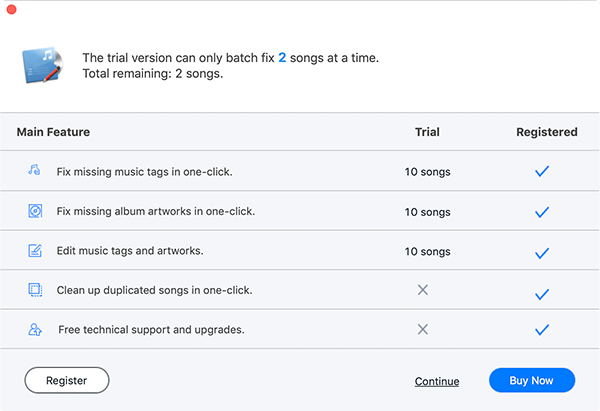Viewport: 600px width, 411px height.
Task: Close the trial window with the red button
Action: pyautogui.click(x=11, y=10)
